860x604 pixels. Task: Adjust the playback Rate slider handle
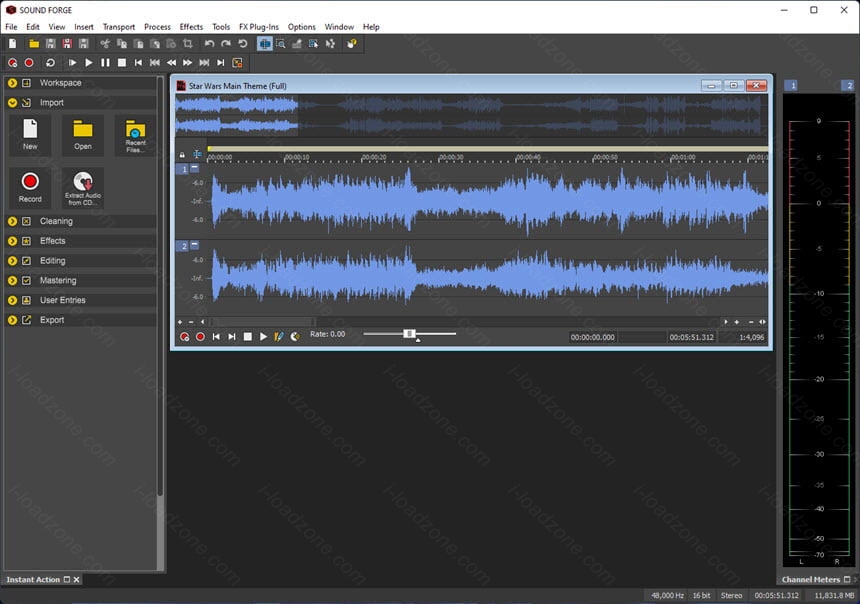click(409, 334)
